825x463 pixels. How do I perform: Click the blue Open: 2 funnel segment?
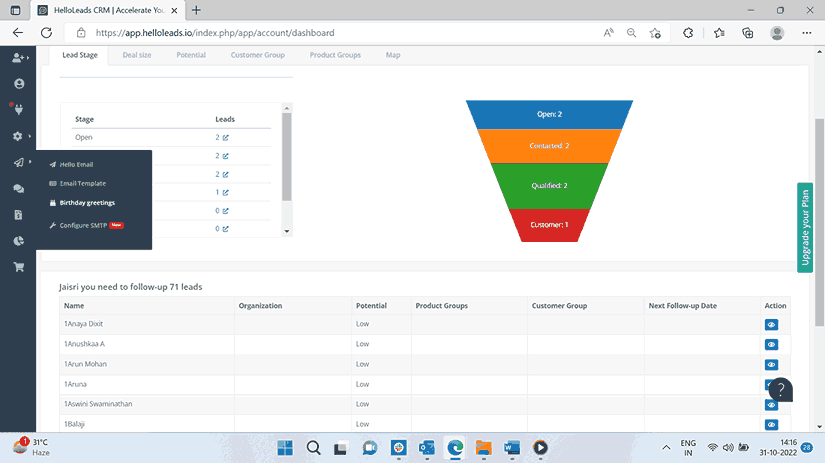pyautogui.click(x=549, y=114)
